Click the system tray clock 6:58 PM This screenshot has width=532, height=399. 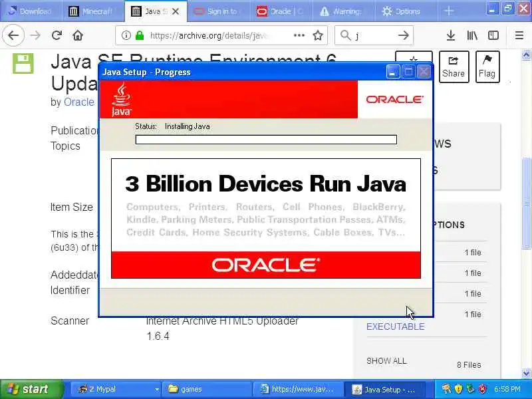(x=507, y=389)
